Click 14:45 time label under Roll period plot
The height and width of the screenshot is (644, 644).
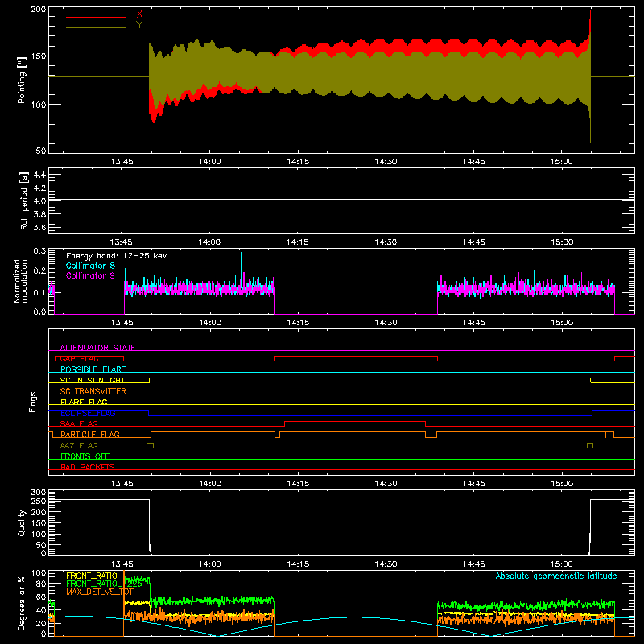474,242
